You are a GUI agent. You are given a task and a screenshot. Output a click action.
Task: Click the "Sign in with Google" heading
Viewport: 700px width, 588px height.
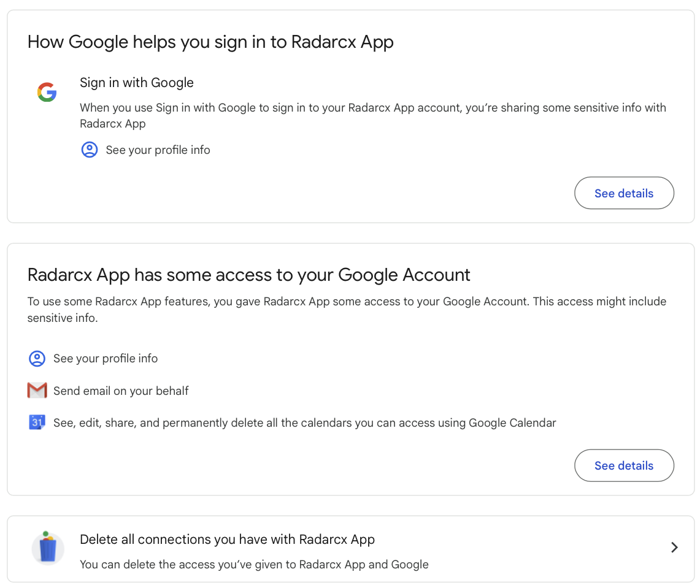(136, 82)
